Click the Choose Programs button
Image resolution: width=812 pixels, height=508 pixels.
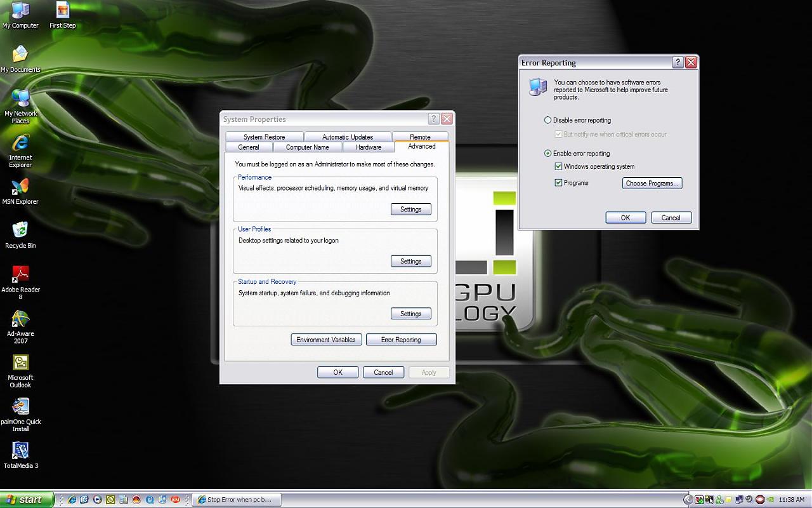pos(652,184)
